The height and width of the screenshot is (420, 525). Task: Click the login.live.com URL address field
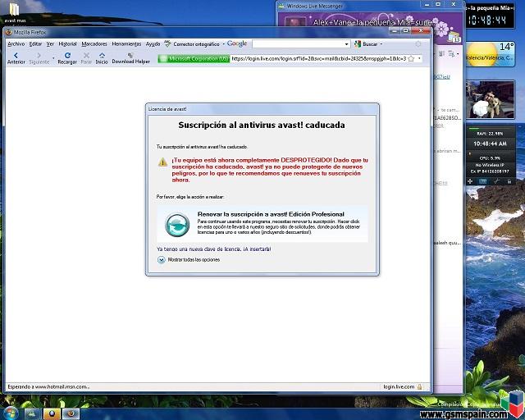point(318,58)
